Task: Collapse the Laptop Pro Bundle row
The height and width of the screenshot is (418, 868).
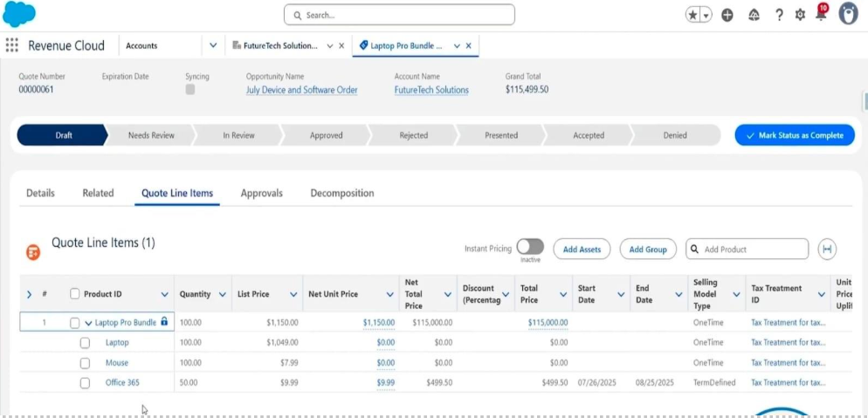Action: [x=88, y=323]
